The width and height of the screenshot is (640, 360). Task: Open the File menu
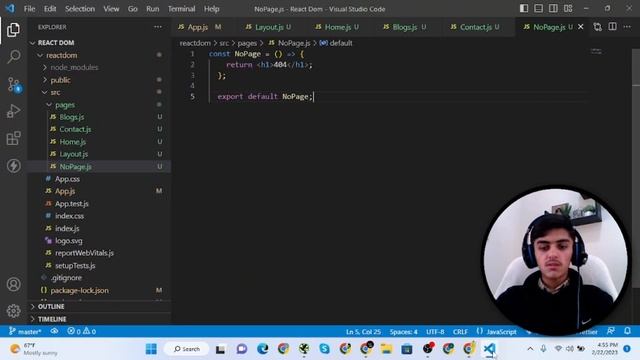pyautogui.click(x=29, y=9)
